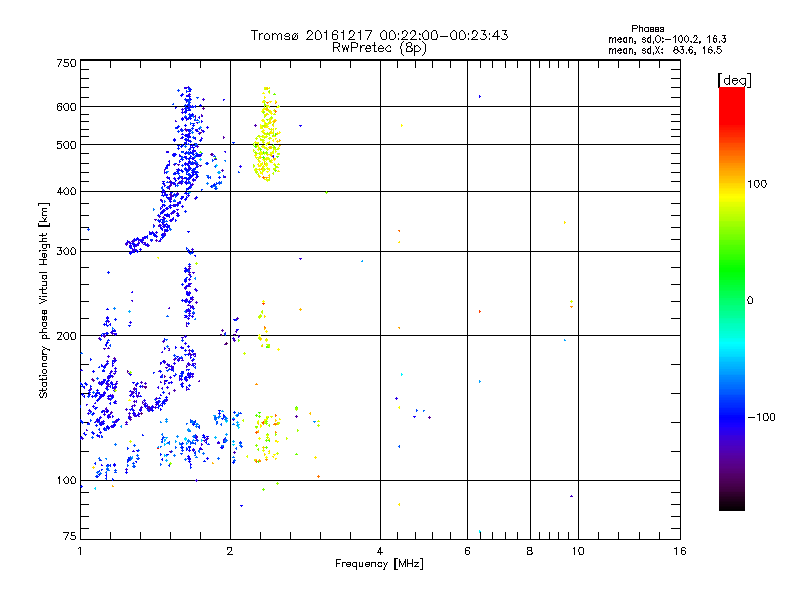Click the plot title "Tromsø 20161217 00:22:00-00:23:43"

[379, 35]
